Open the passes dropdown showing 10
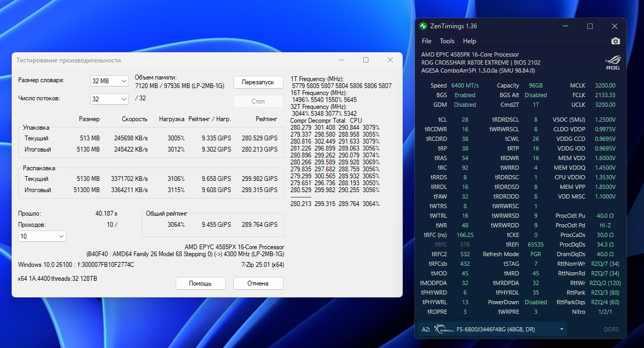This screenshot has width=644, height=348. (42, 236)
